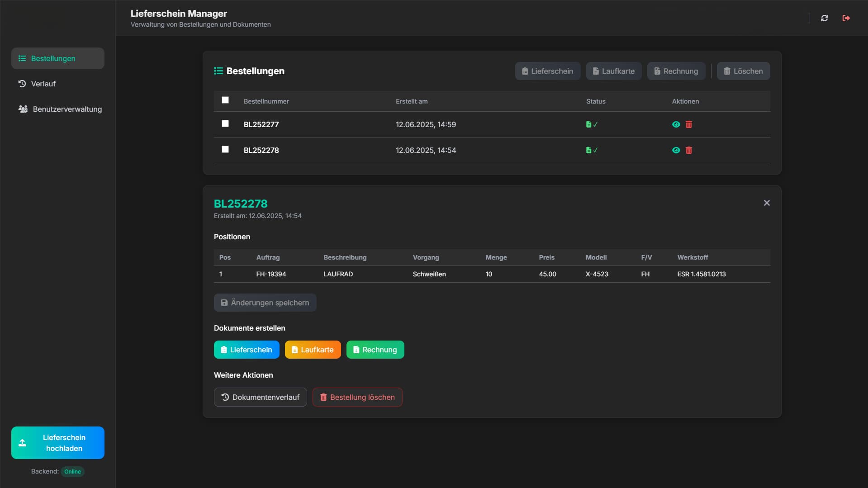This screenshot has height=488, width=868.
Task: Open Dokumentenverlauf for order BL252278
Action: [260, 397]
